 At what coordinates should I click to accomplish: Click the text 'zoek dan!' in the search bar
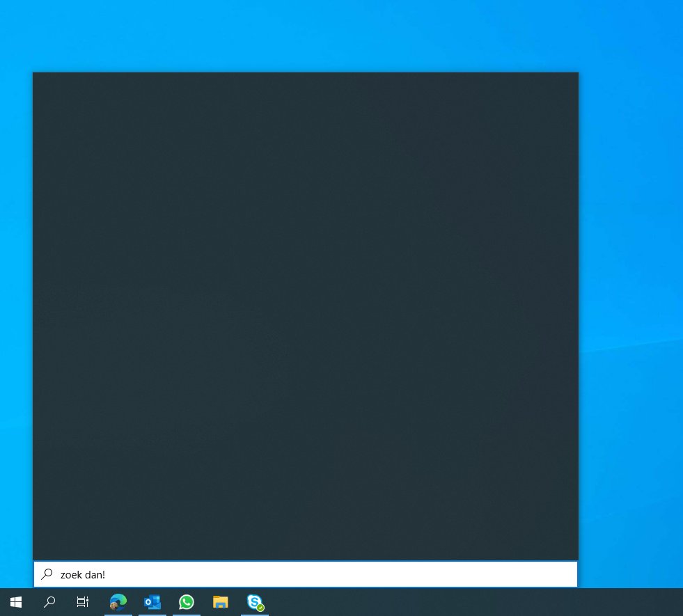[82, 574]
